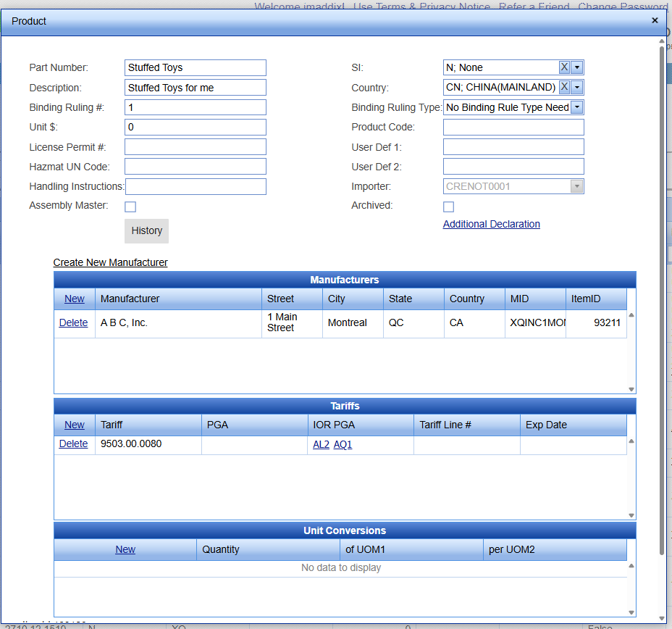Open the Additional Declaration link
The image size is (672, 629).
tap(491, 224)
